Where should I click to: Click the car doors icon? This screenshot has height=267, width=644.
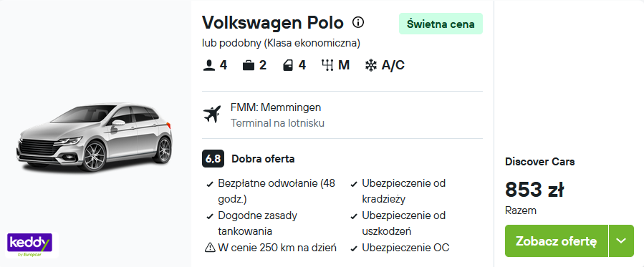[288, 65]
